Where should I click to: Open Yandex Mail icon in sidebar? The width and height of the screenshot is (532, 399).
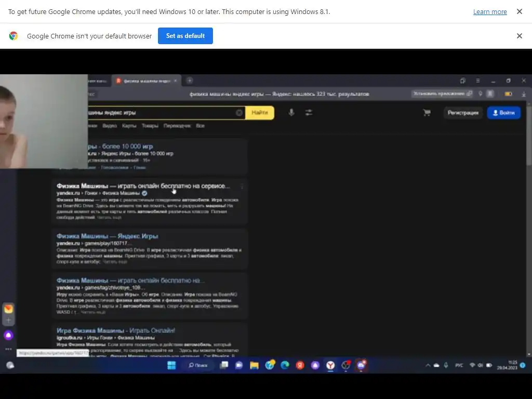click(8, 309)
